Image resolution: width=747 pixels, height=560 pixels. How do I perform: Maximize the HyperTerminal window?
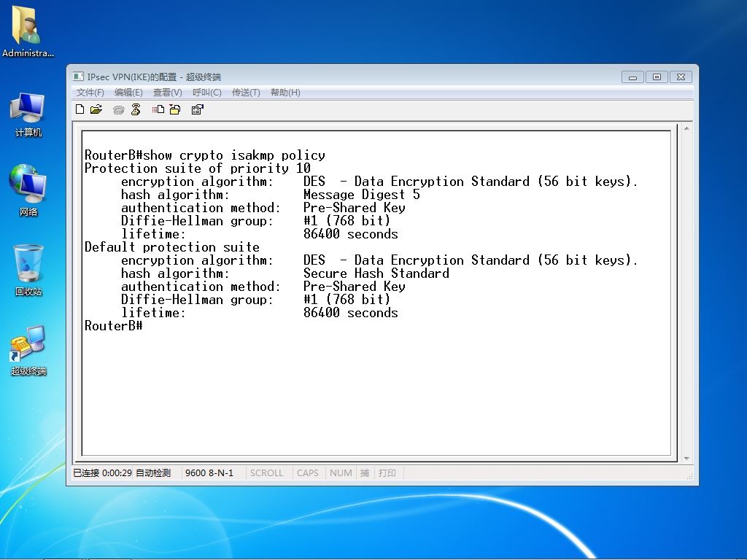click(657, 77)
